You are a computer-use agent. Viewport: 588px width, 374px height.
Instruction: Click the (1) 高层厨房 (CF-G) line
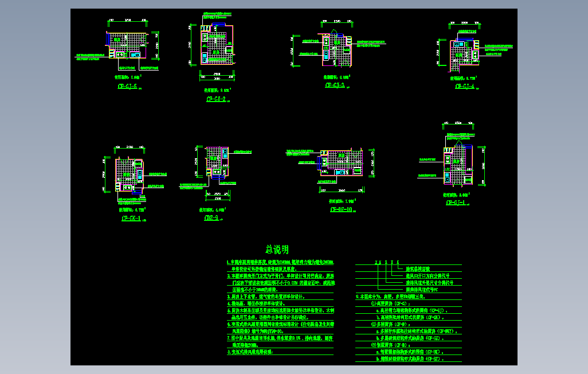click(x=390, y=303)
